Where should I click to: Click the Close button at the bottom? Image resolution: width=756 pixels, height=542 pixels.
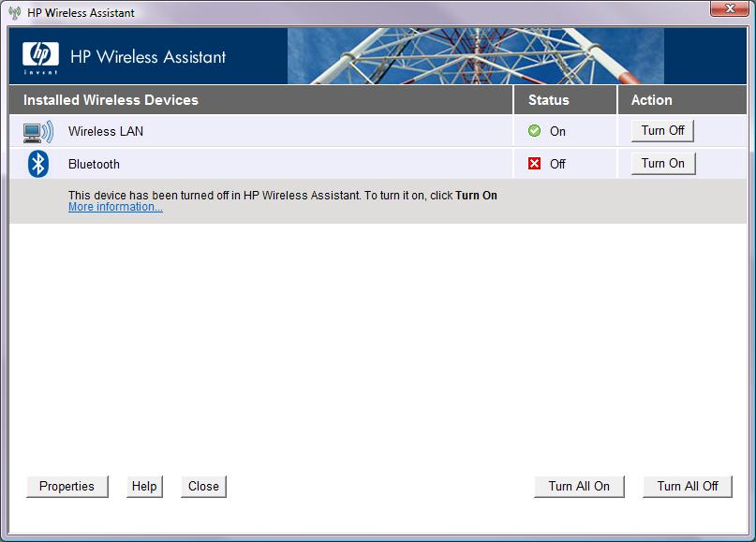pyautogui.click(x=203, y=486)
